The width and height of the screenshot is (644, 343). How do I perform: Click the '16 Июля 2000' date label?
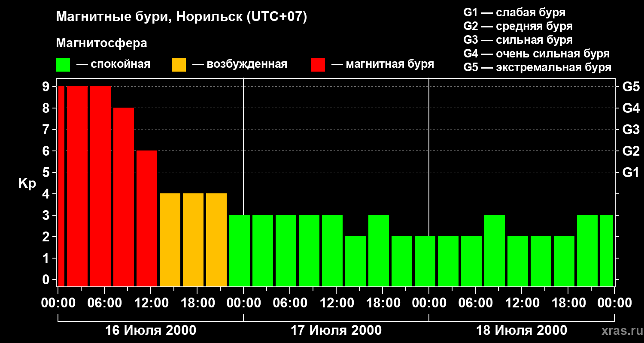[151, 331]
